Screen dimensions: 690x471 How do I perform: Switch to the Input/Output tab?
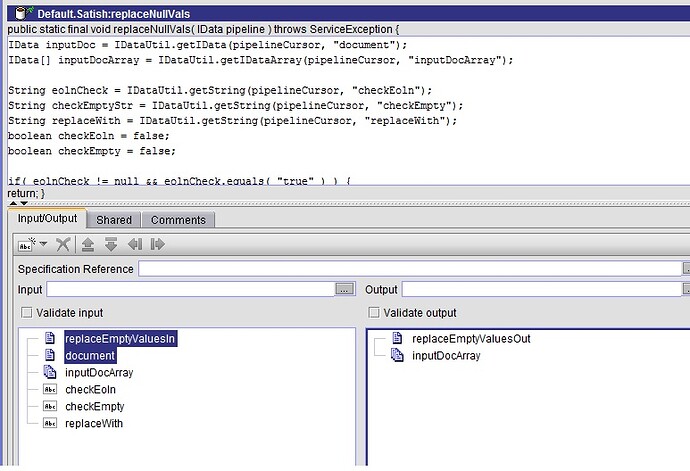pos(47,219)
